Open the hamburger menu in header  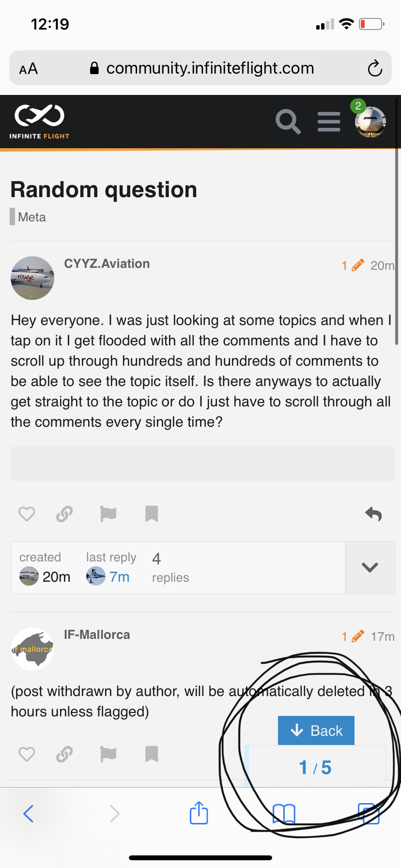point(329,122)
